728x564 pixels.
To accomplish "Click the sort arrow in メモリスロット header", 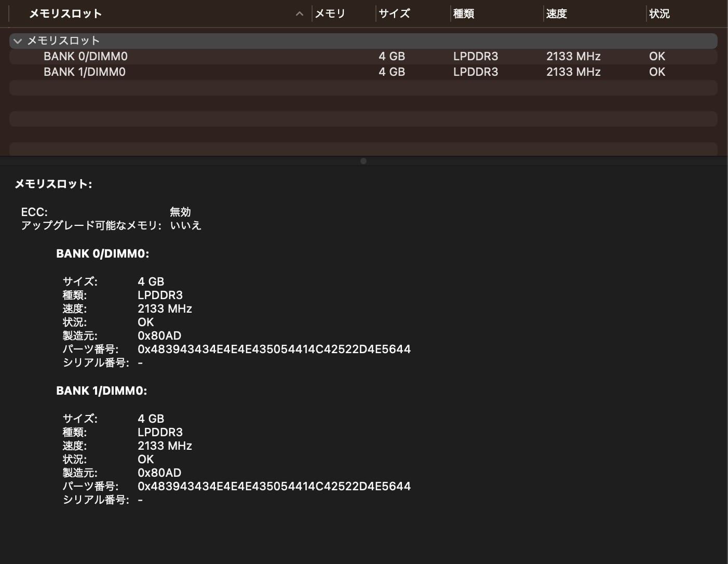I will tap(299, 14).
